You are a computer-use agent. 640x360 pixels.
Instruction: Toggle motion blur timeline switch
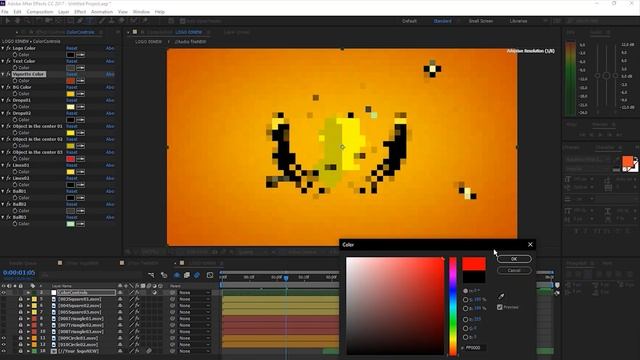coord(197,275)
